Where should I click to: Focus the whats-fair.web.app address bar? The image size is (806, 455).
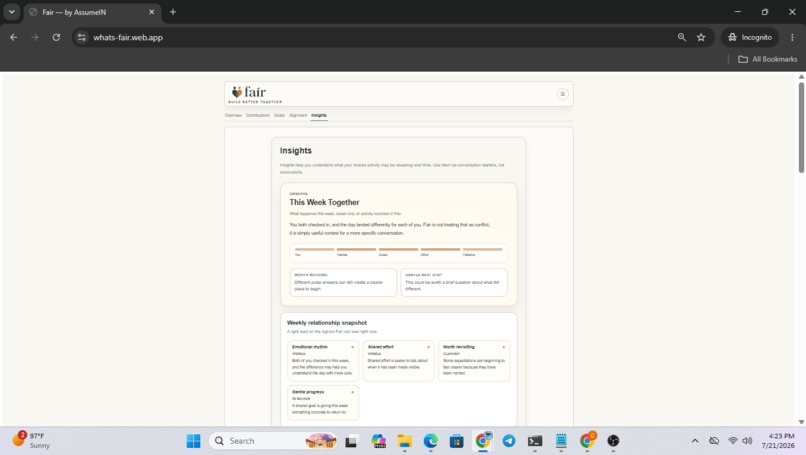380,37
